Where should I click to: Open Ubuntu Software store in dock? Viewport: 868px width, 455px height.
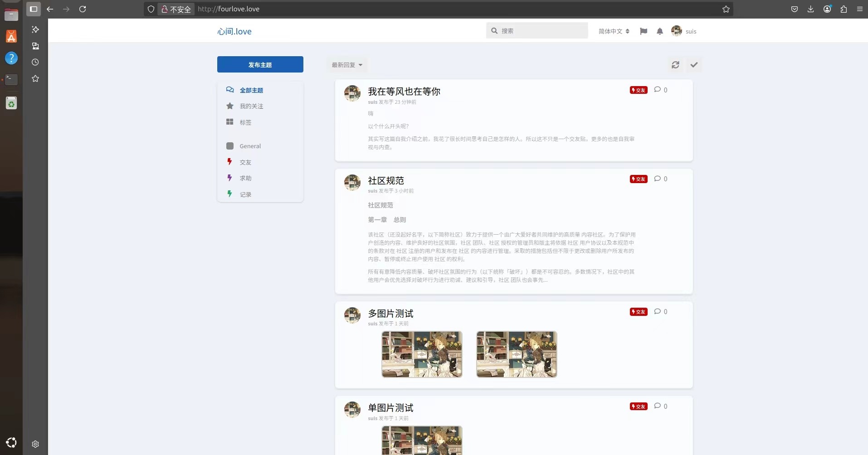[x=11, y=36]
